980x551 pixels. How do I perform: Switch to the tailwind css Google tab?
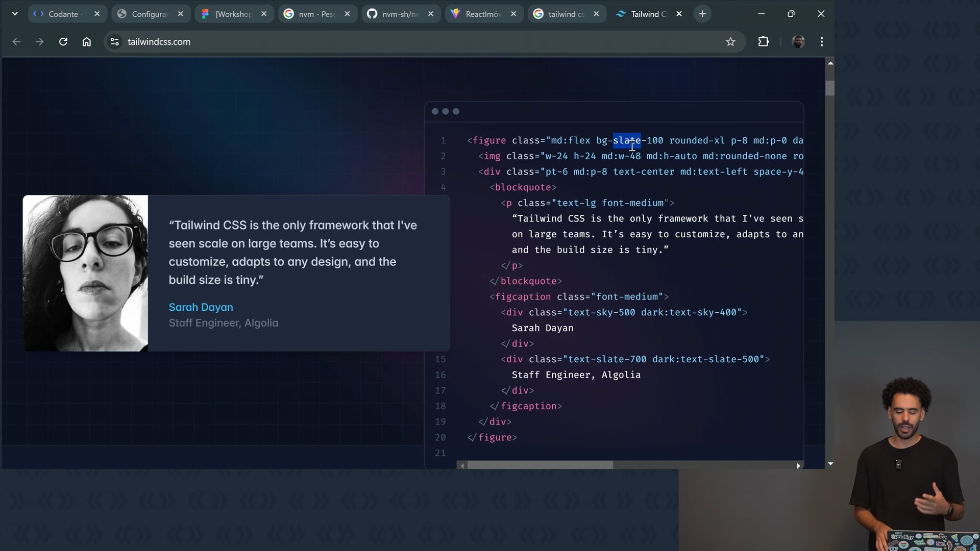tap(567, 14)
